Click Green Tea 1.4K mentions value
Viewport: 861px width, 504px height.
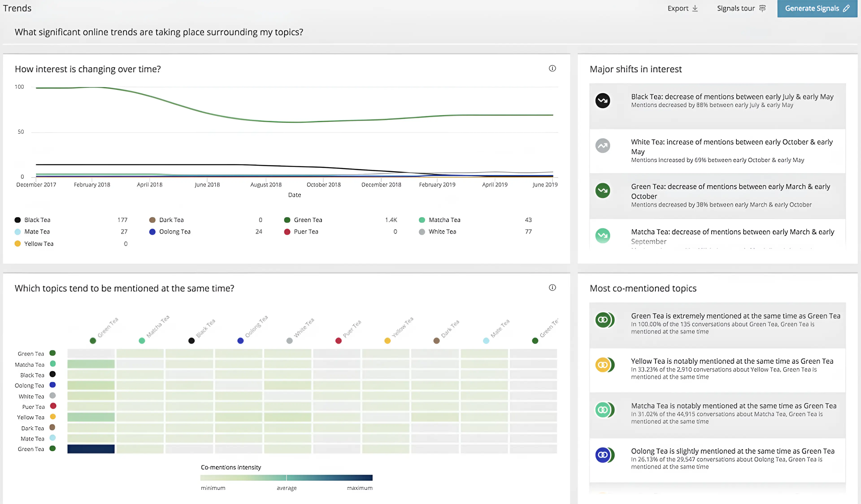click(391, 220)
